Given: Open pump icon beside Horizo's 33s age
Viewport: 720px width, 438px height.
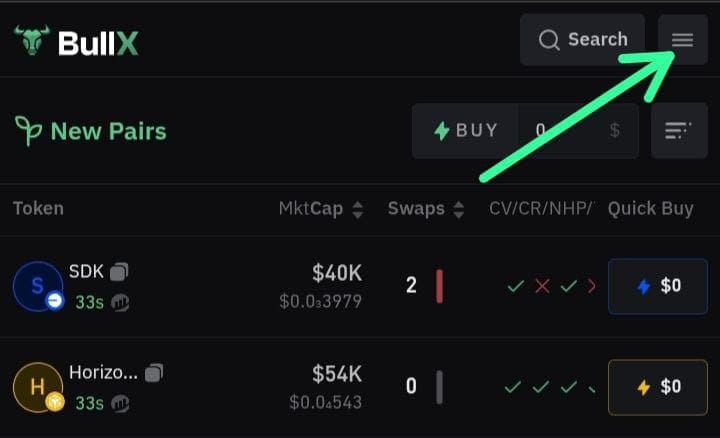Looking at the screenshot, I should pos(120,403).
